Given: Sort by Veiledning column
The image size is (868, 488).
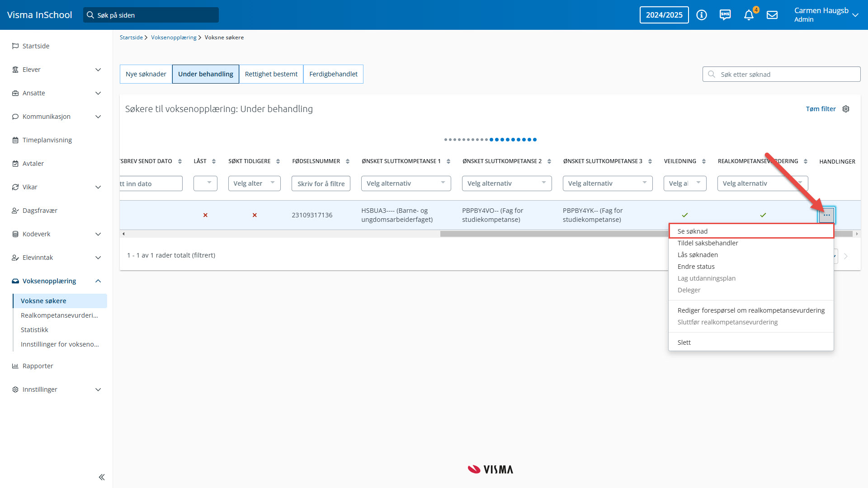Looking at the screenshot, I should coord(704,161).
